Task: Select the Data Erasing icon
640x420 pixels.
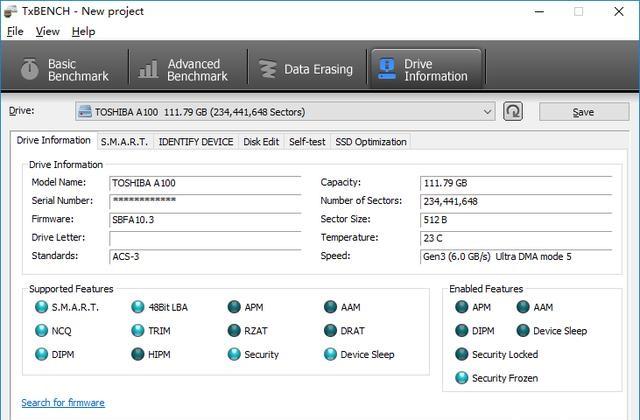Action: [x=268, y=69]
